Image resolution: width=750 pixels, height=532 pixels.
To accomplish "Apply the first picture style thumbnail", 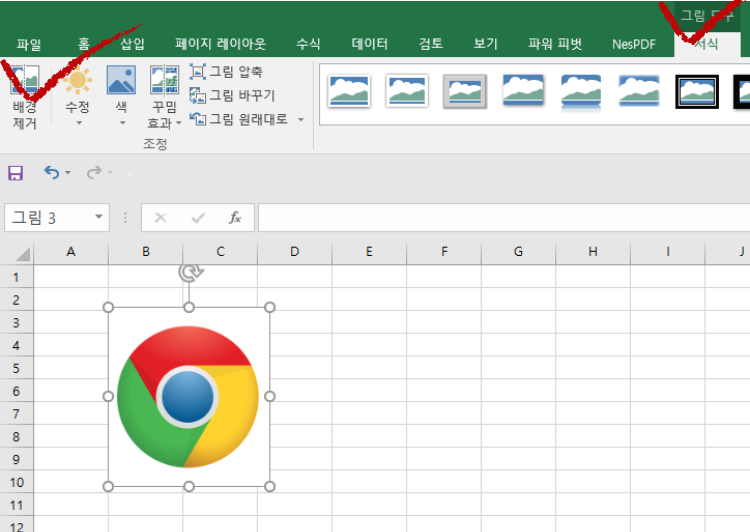I will (x=349, y=91).
